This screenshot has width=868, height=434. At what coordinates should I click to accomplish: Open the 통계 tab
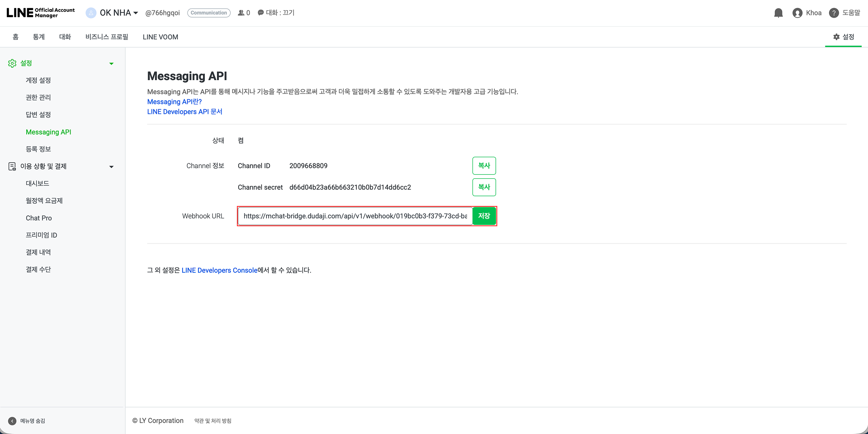coord(39,37)
